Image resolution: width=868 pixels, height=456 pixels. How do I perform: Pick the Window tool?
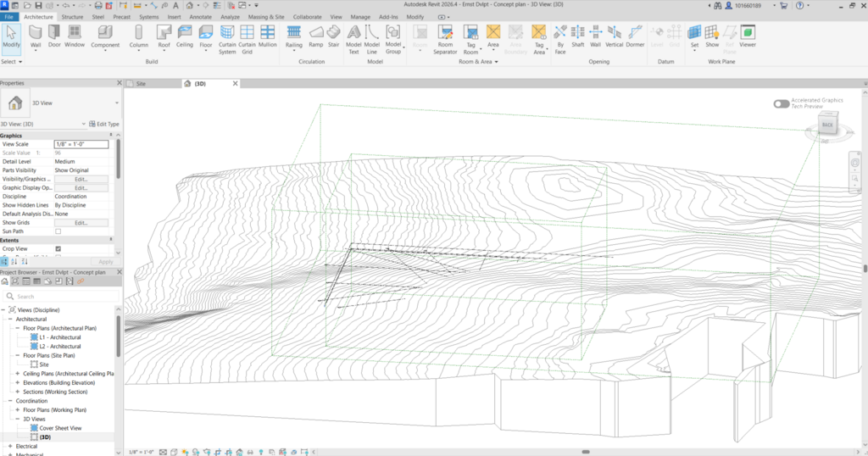[x=75, y=36]
